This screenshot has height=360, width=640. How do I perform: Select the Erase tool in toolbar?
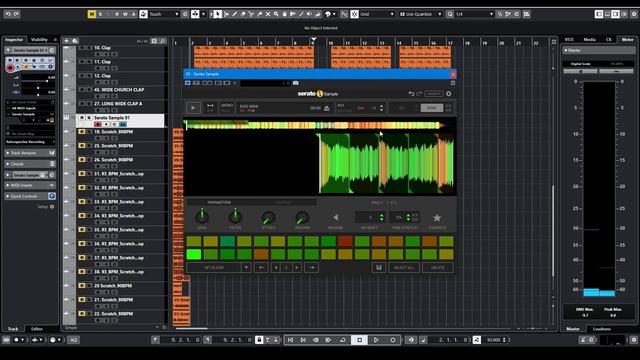[243, 14]
